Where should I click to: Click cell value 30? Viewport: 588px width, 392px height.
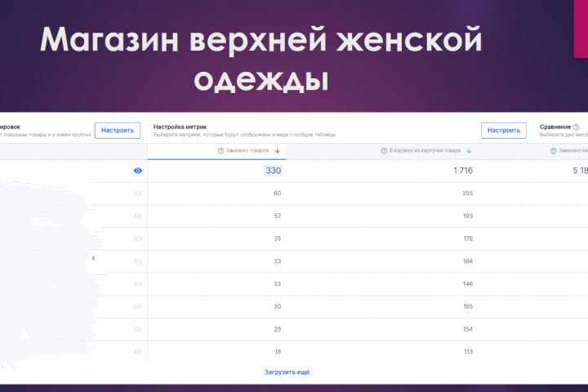tap(277, 306)
